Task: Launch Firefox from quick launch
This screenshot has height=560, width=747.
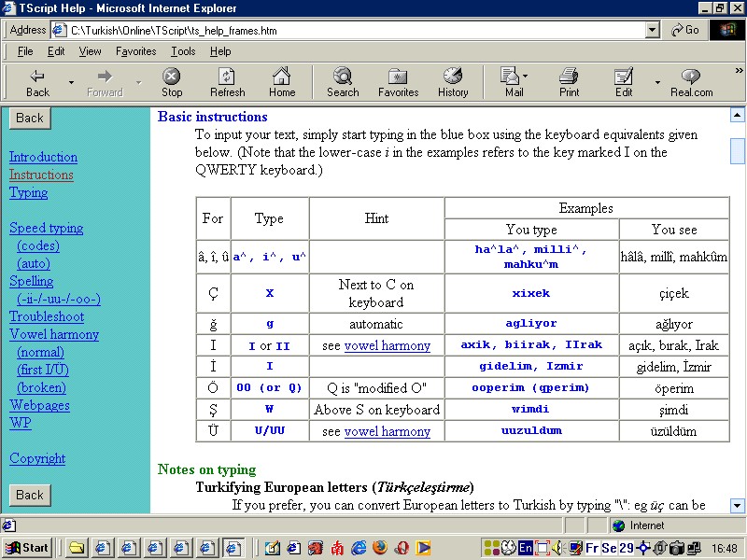Action: tap(380, 548)
